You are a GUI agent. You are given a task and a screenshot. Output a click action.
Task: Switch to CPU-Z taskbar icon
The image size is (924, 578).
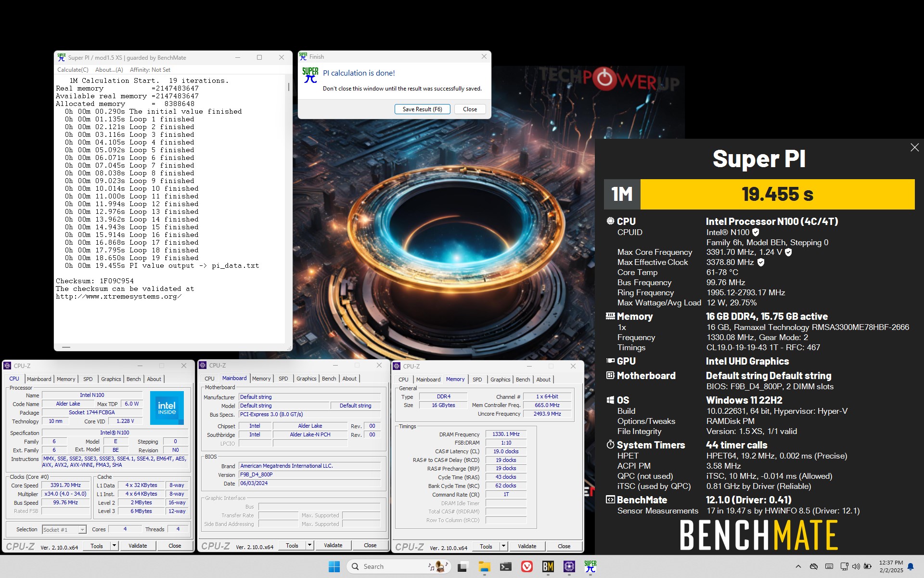pyautogui.click(x=569, y=566)
